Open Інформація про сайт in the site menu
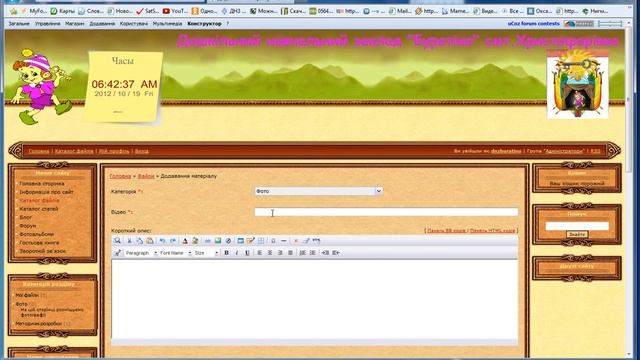 point(46,192)
